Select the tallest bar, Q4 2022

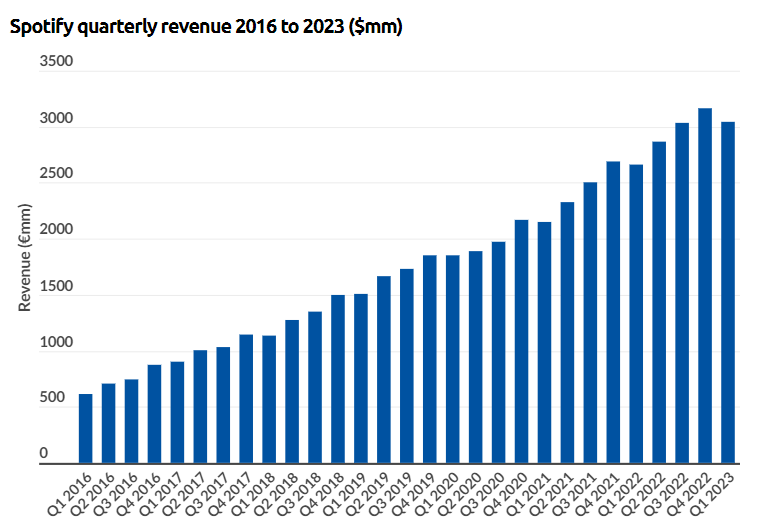705,286
